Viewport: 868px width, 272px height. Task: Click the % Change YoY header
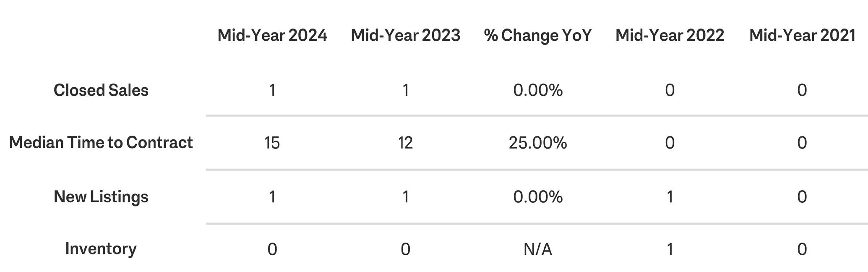(538, 35)
